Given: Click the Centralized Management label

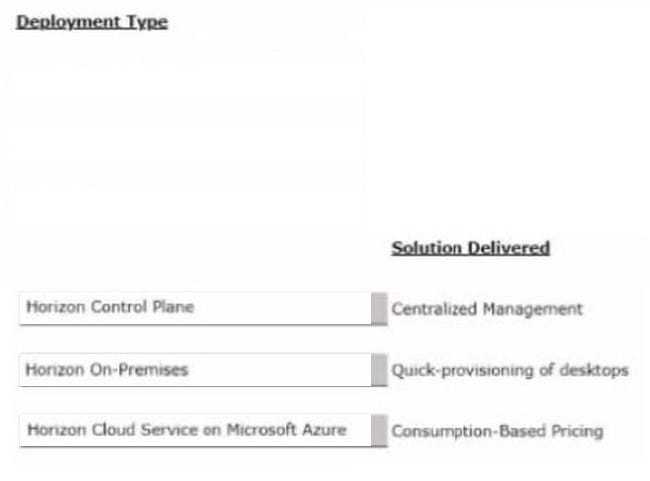Looking at the screenshot, I should (x=487, y=309).
